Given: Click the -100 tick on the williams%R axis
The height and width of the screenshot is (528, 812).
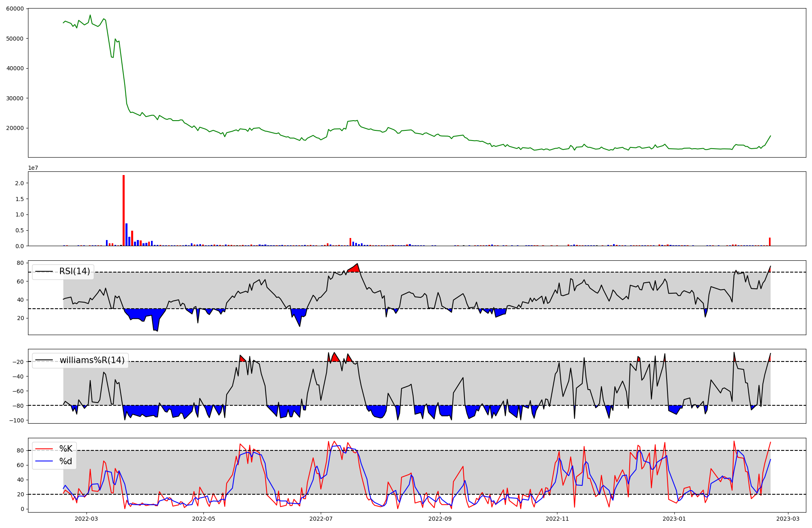Looking at the screenshot, I should [x=17, y=420].
